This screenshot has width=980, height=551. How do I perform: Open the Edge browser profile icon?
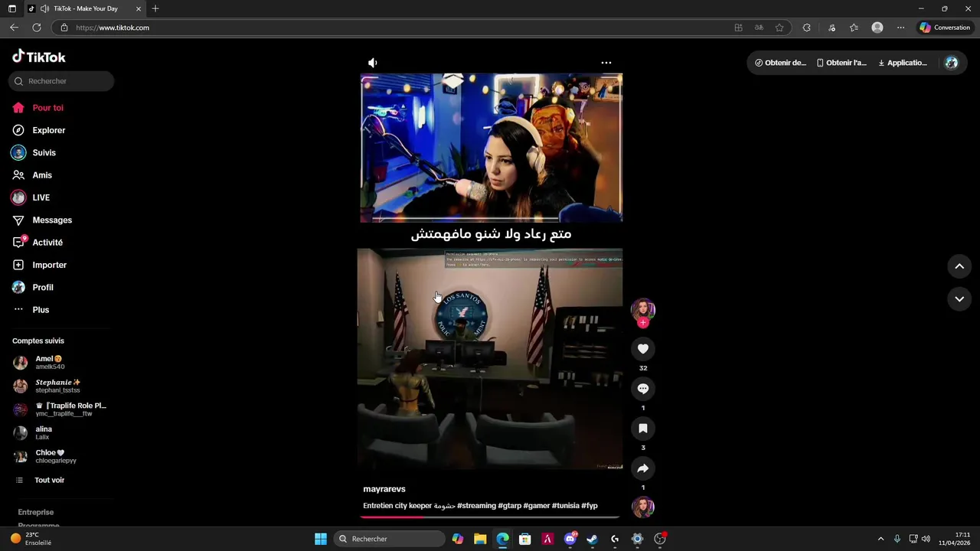pyautogui.click(x=877, y=28)
